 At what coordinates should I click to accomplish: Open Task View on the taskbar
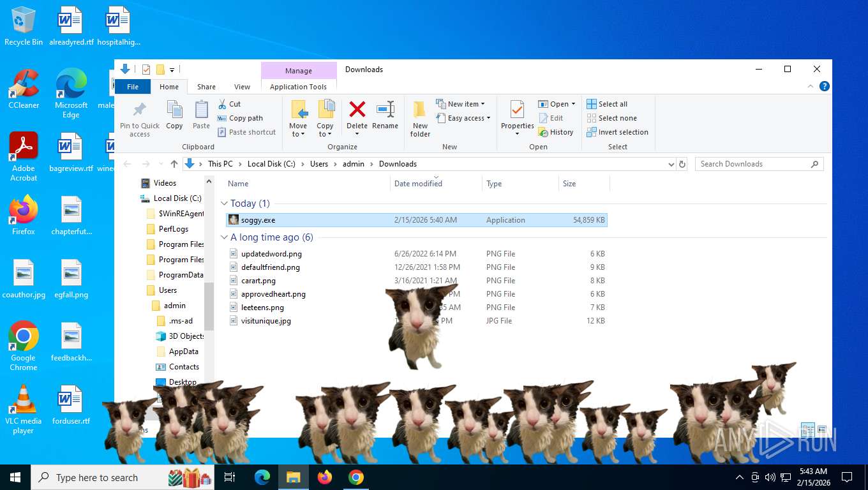click(x=230, y=477)
